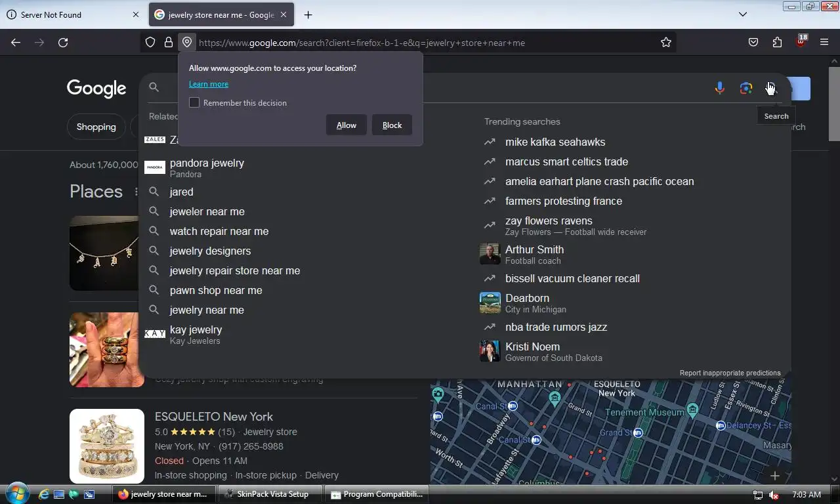Open the ESQUELETO rings thumbnail
Screen dimensions: 840x504
(107, 446)
